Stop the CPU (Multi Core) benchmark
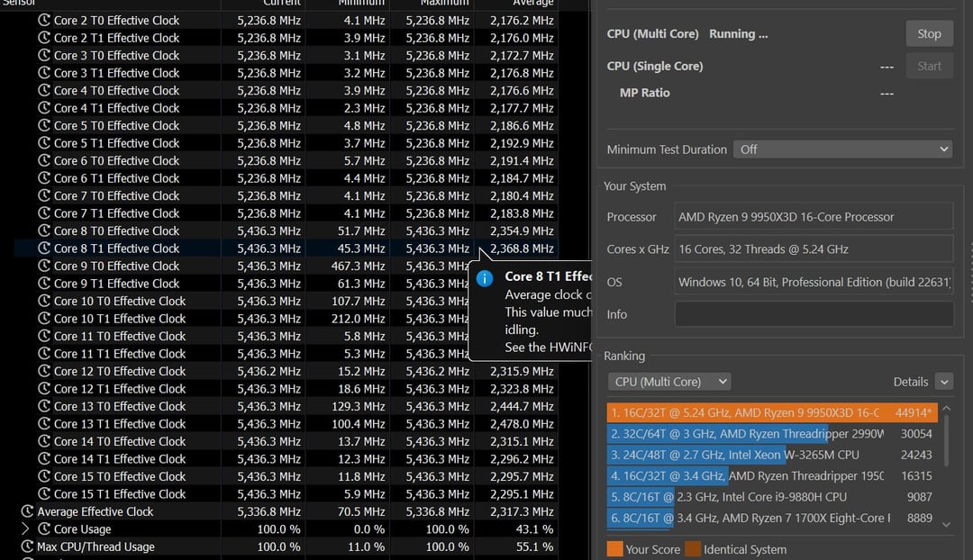The image size is (973, 560). tap(929, 33)
